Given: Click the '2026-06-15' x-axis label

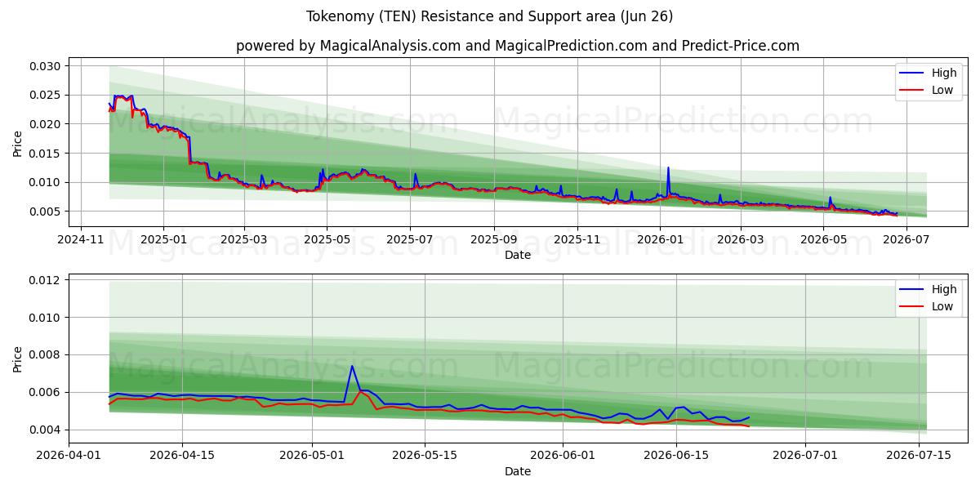Looking at the screenshot, I should (676, 457).
